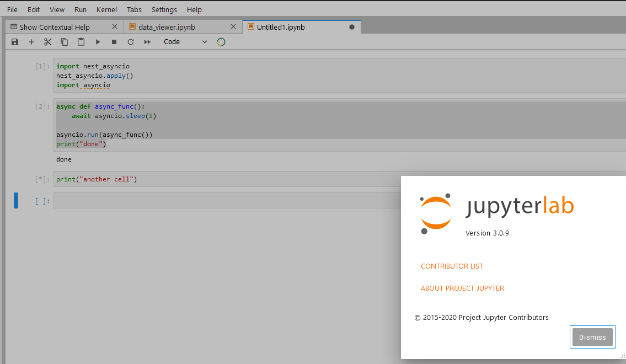Interrupt the kernel with the stop icon

(x=114, y=42)
